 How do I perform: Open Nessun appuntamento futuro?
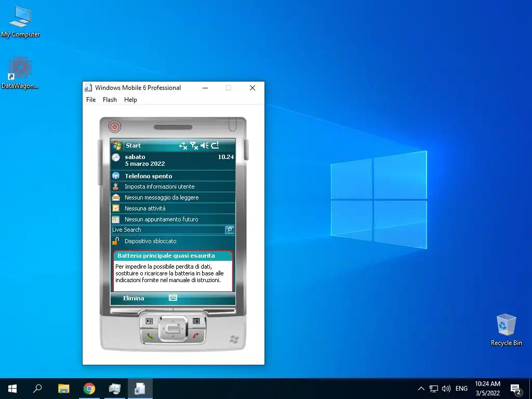pos(161,219)
